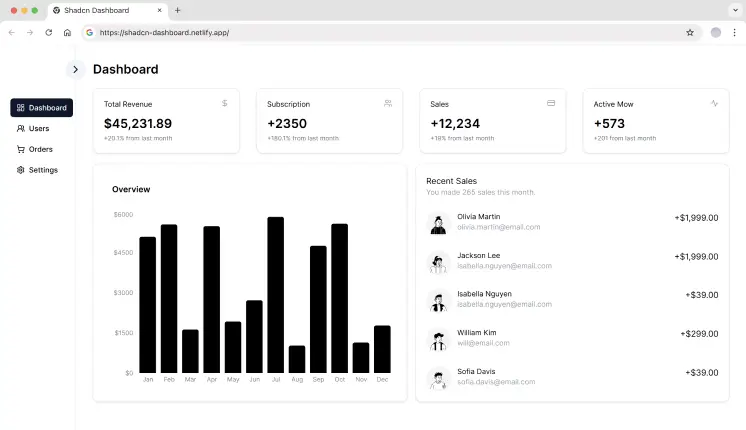The width and height of the screenshot is (746, 430).
Task: Click the Google icon in the address bar
Action: point(89,32)
